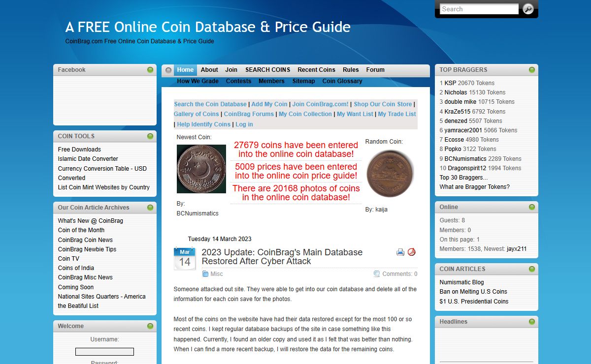Open Islamic Date Converter link
Screen dimensions: 591x364
[x=88, y=159]
